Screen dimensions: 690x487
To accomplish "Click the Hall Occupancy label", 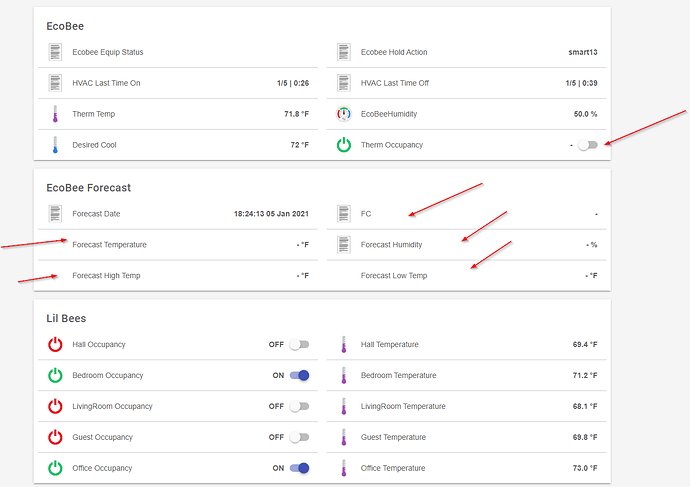I will click(x=99, y=344).
